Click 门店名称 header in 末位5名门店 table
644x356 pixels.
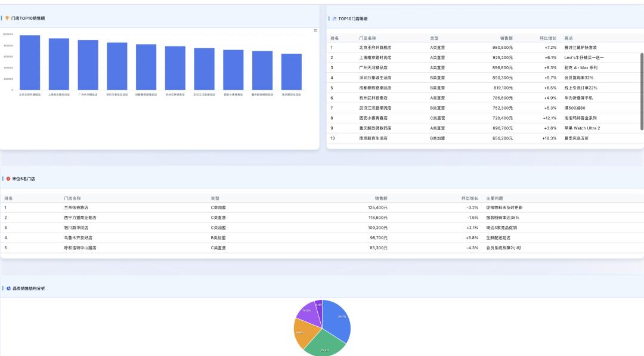72,198
